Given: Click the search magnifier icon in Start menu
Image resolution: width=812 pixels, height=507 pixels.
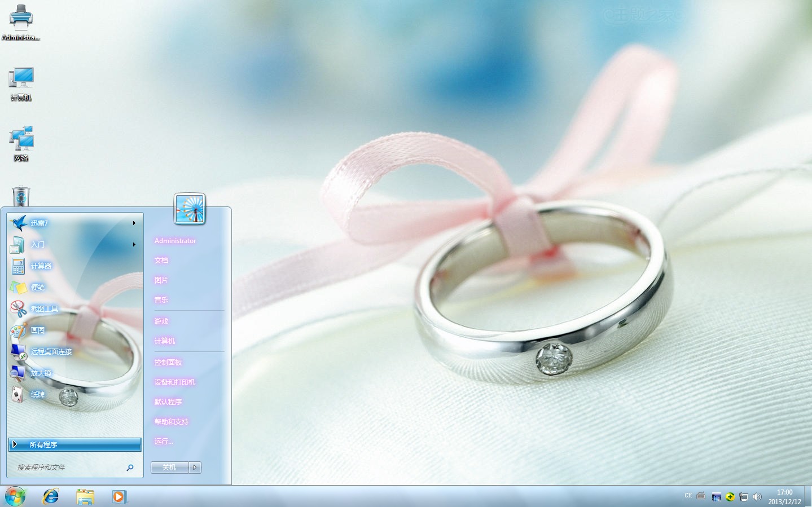Looking at the screenshot, I should pyautogui.click(x=130, y=468).
